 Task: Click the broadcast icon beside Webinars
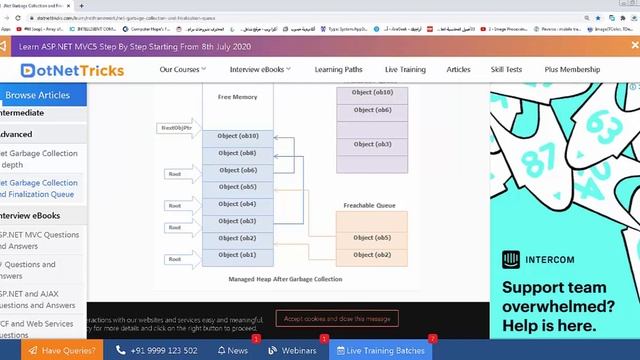[x=273, y=350]
